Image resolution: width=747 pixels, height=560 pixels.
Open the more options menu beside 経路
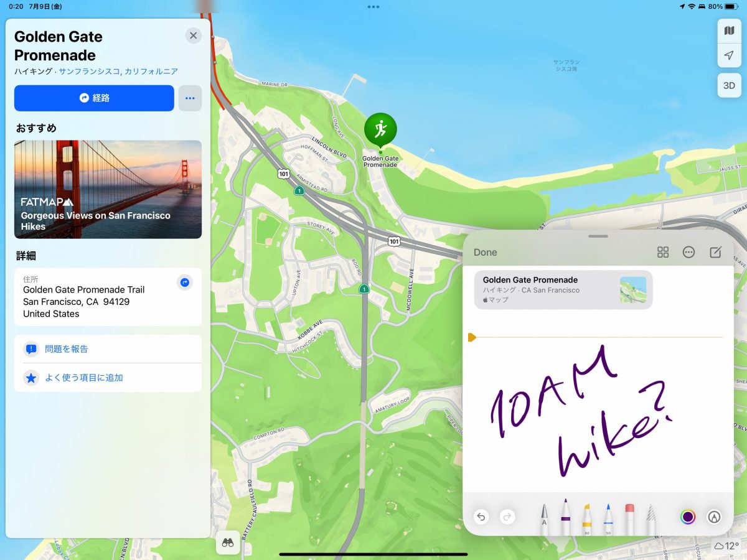(x=190, y=98)
